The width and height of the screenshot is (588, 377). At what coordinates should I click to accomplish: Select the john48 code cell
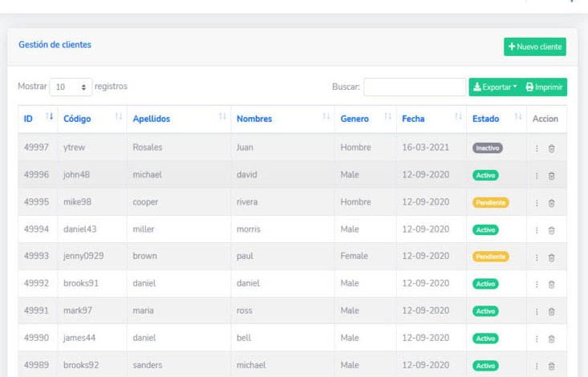(x=92, y=175)
